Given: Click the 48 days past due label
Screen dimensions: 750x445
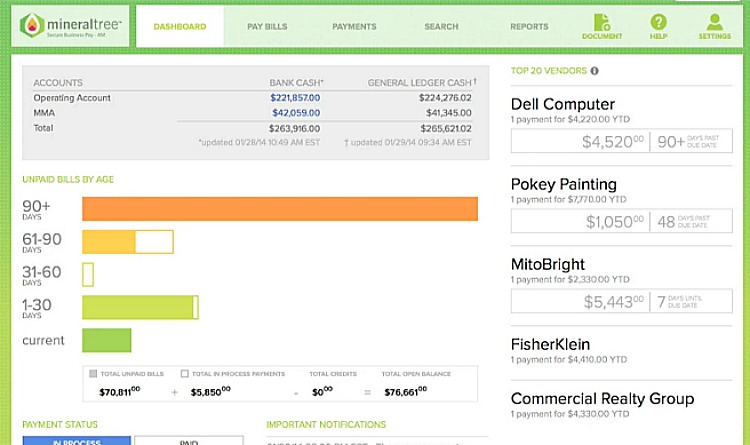Looking at the screenshot, I should (683, 222).
